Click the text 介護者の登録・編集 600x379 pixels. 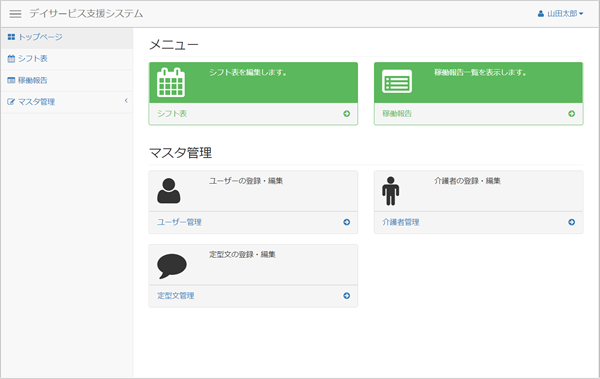467,181
